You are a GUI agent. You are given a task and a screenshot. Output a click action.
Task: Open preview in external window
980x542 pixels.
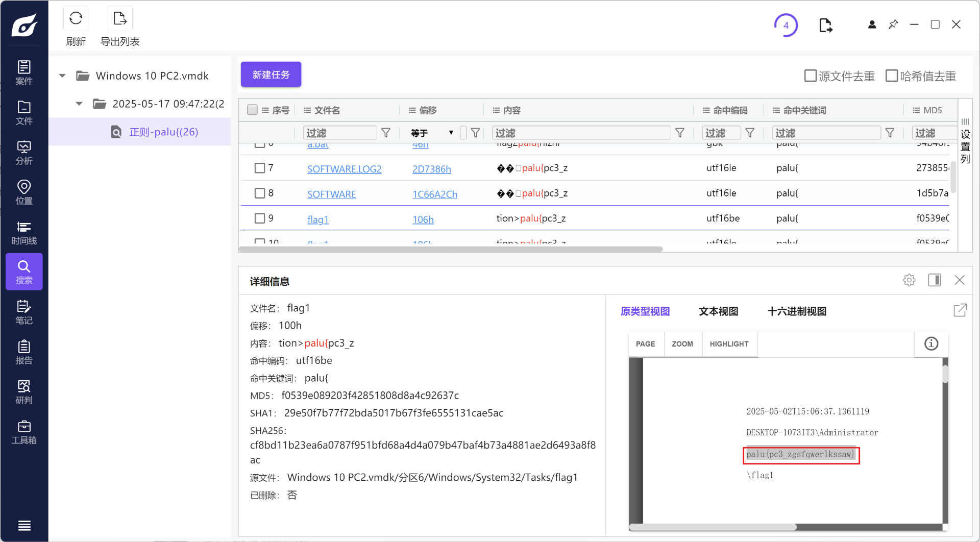point(960,310)
